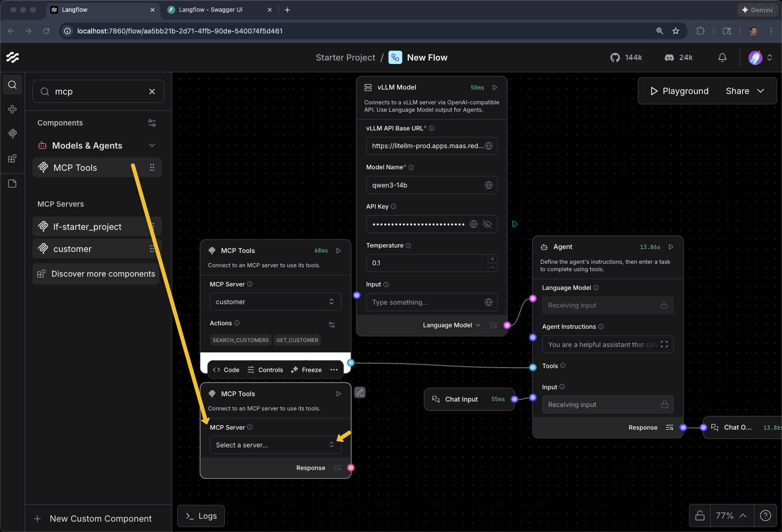782x532 pixels.
Task: Expand the Agent Instructions text editor
Action: [664, 344]
